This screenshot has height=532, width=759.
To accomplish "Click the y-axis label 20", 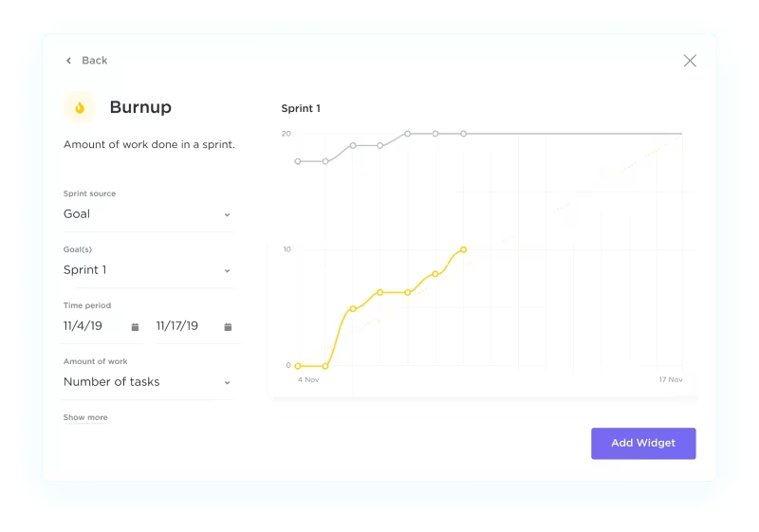I will (x=287, y=134).
